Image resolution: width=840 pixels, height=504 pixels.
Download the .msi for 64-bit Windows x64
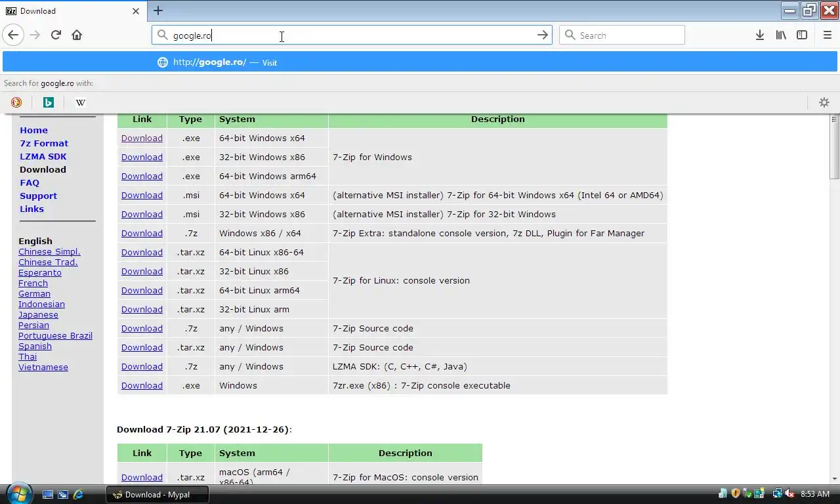tap(142, 195)
